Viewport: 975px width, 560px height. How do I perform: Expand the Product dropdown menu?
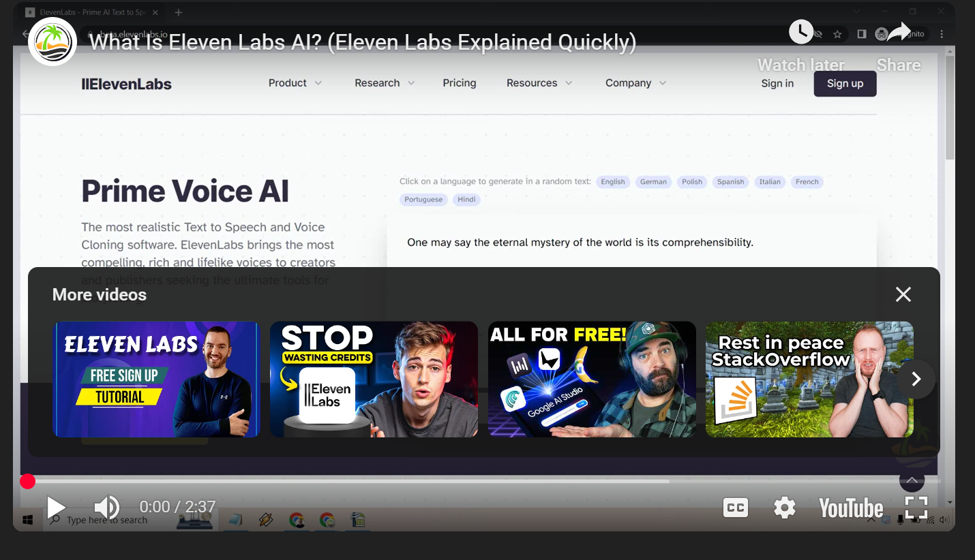[295, 83]
